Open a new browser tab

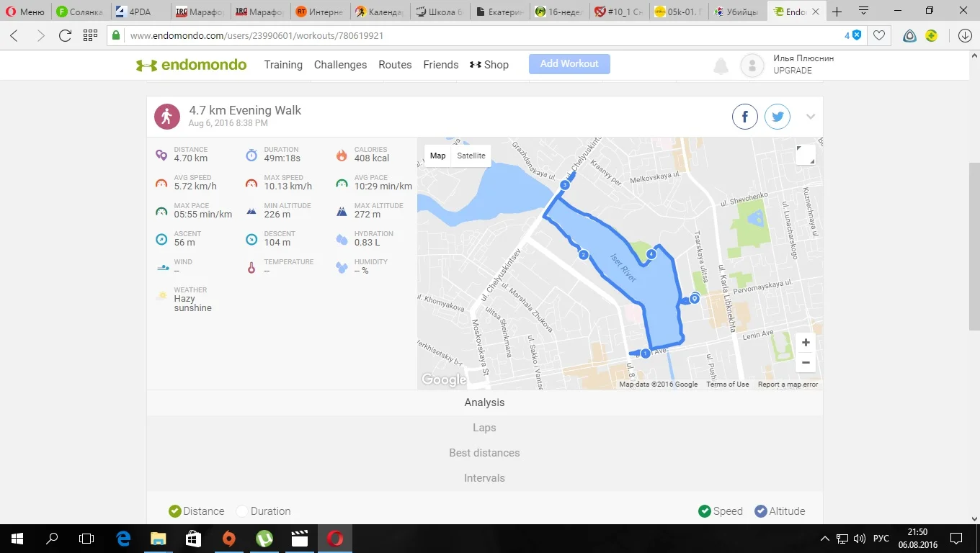coord(837,12)
